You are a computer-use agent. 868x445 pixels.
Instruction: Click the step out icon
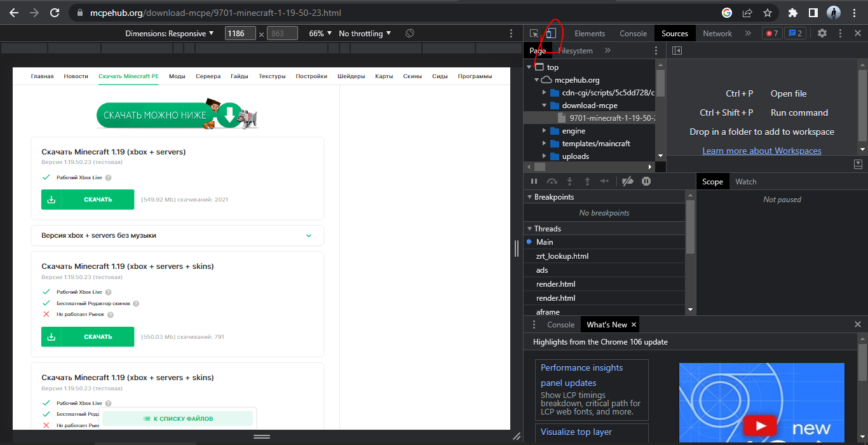[587, 181]
